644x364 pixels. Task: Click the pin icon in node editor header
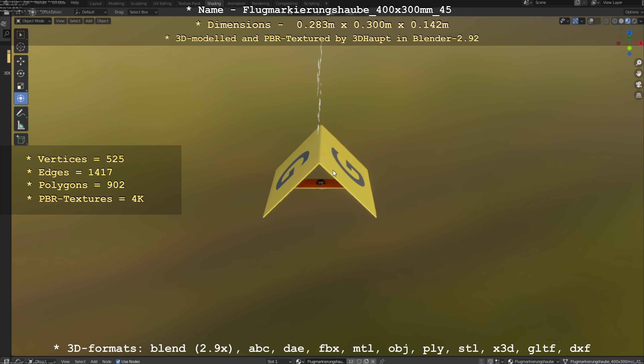382,361
